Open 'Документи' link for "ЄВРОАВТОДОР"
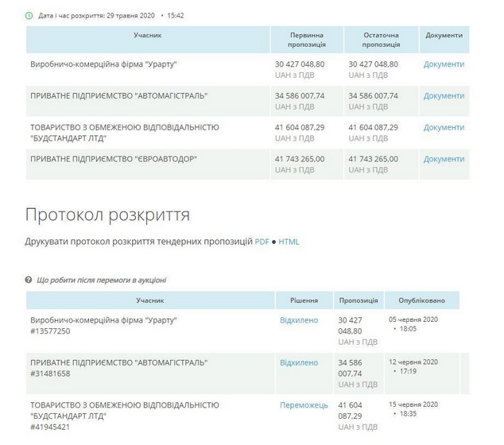Screen dimensions: 504x445 (444, 159)
